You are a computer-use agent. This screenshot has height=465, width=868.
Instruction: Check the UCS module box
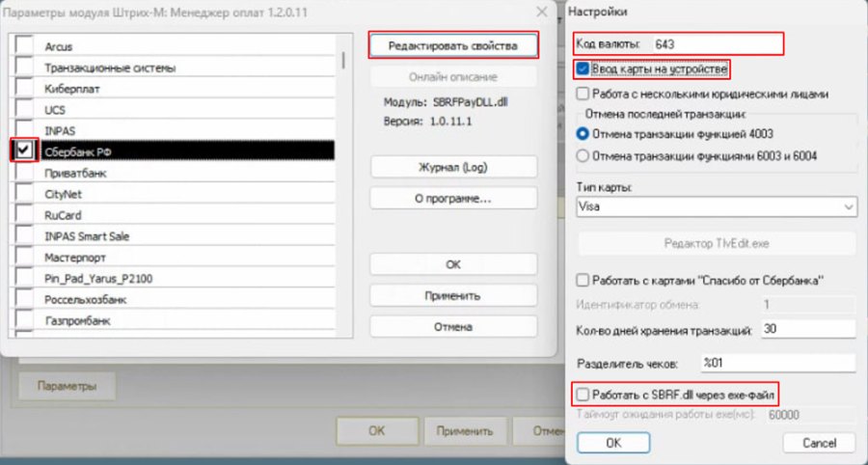24,110
